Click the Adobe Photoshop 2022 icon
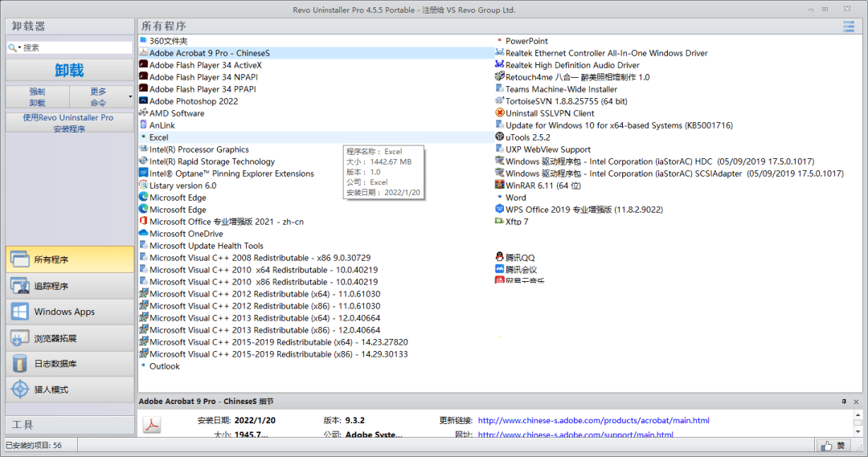Image resolution: width=868 pixels, height=457 pixels. pos(143,100)
